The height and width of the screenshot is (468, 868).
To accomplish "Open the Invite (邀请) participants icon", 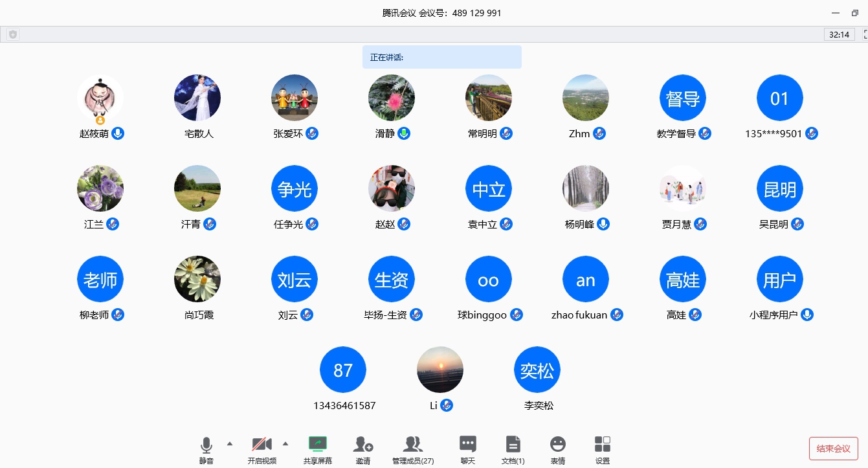I will click(363, 445).
